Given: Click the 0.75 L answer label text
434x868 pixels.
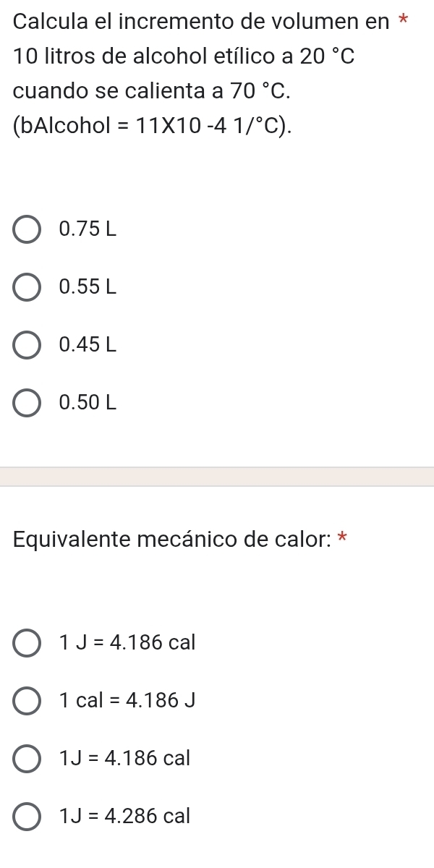Looking at the screenshot, I should pos(88,230).
